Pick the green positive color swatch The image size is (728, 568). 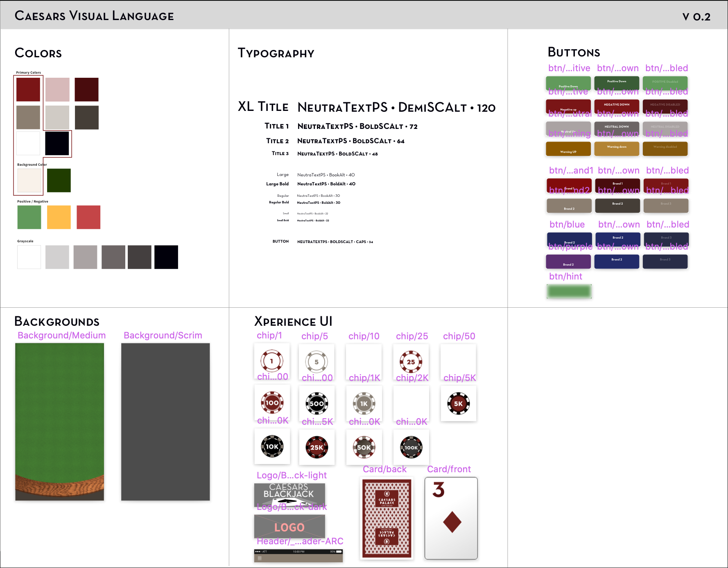point(29,217)
